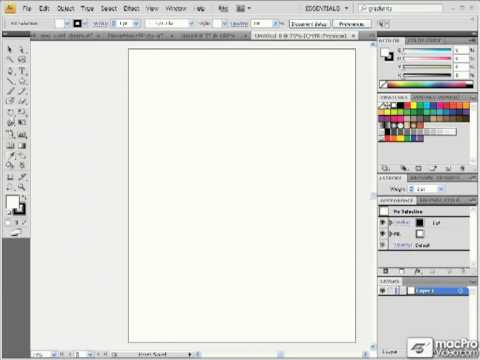Select the Pencil tool
Screen dimensions: 480x360
pyautogui.click(x=22, y=91)
